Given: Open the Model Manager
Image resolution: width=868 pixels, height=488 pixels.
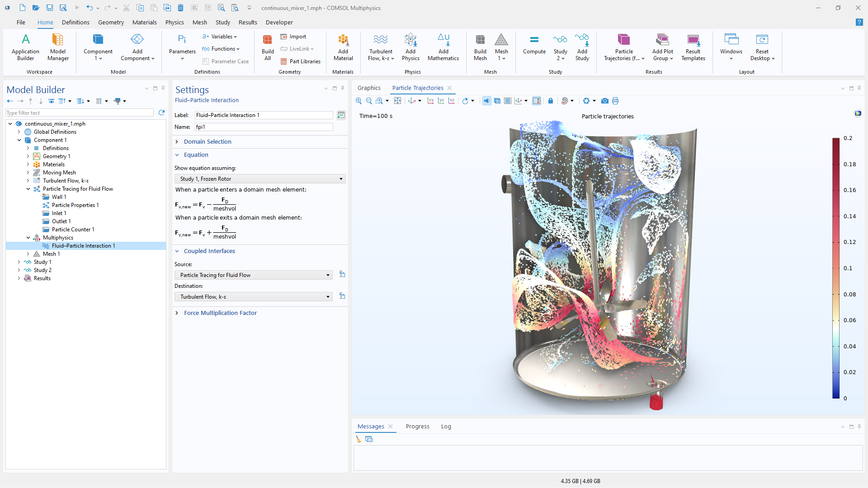Looking at the screenshot, I should (x=58, y=47).
